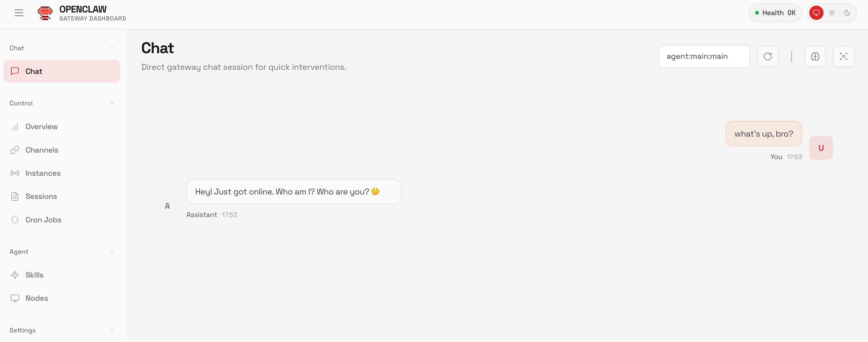Click the hamburger menu icon
This screenshot has height=342, width=868.
19,13
